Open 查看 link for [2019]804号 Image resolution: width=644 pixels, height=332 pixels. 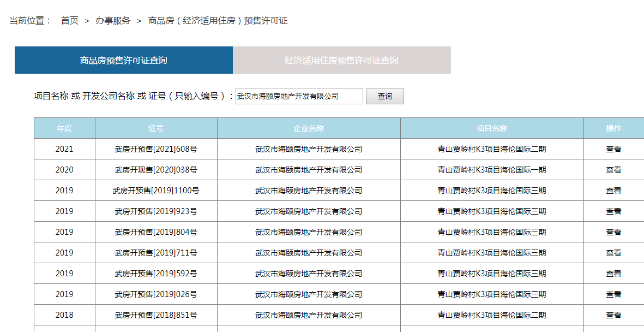coord(613,232)
